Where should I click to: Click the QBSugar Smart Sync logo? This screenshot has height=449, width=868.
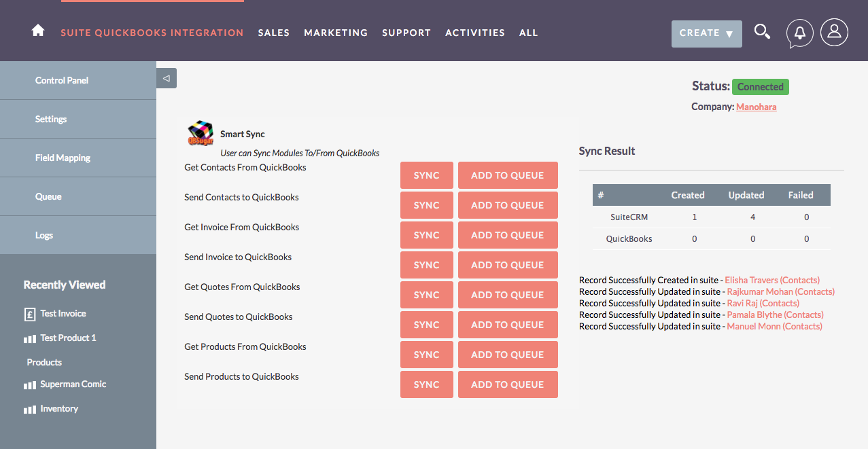201,133
